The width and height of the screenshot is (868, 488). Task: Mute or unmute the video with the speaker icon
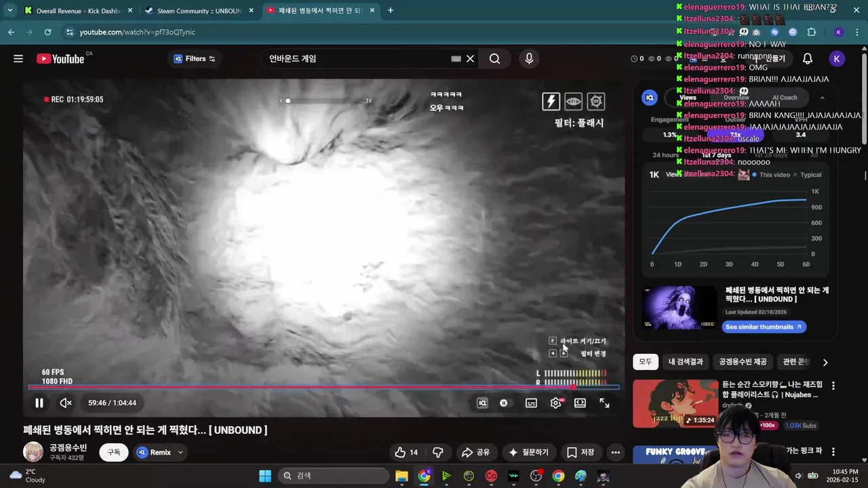click(x=66, y=403)
